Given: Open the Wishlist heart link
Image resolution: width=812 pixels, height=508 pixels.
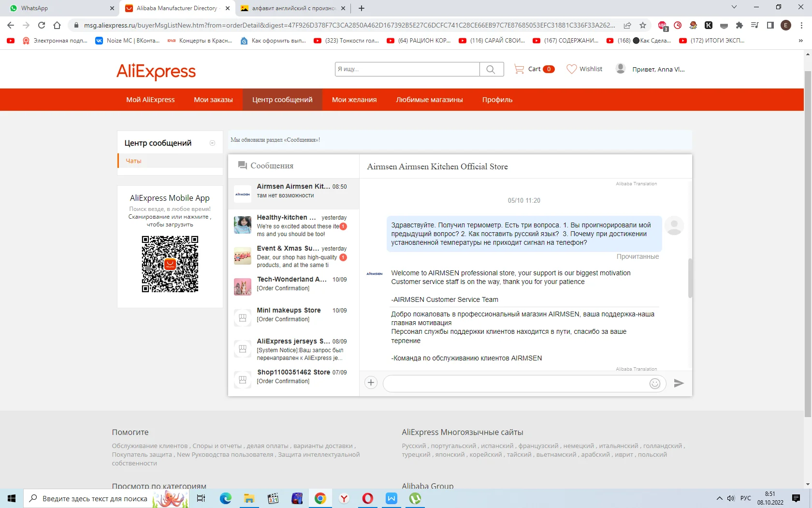Looking at the screenshot, I should pyautogui.click(x=584, y=69).
